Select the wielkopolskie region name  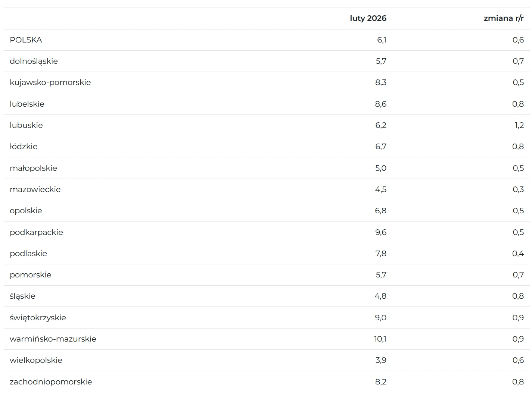tap(36, 360)
